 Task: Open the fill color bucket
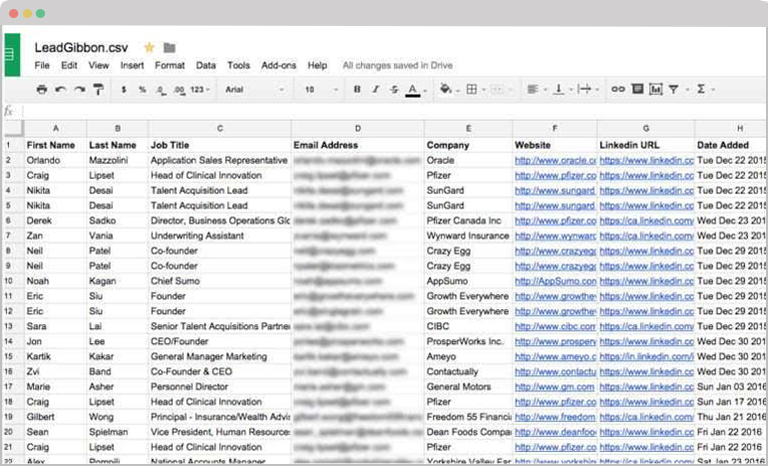point(446,89)
